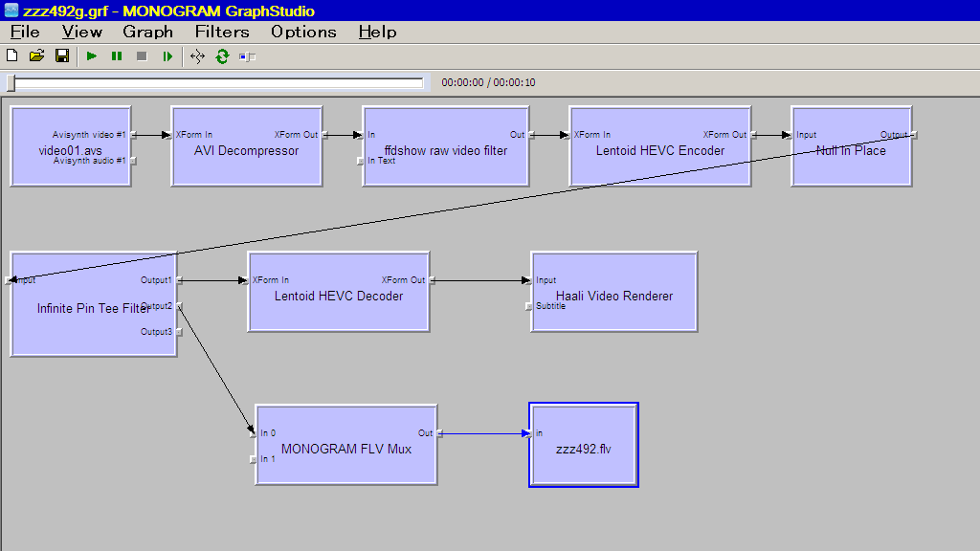Save the graph with floppy disk icon
Viewport: 980px width, 551px height.
coord(62,56)
